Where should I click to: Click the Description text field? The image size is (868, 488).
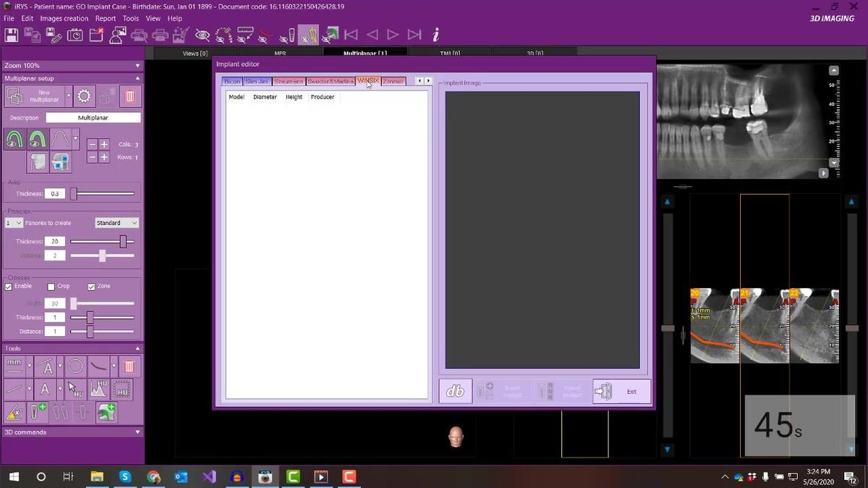[93, 117]
